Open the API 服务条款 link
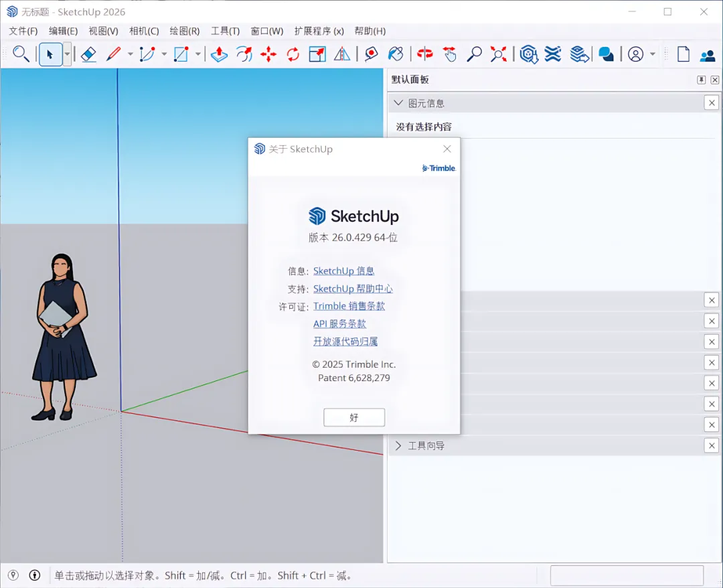Screen dimensions: 723x588 click(x=339, y=323)
